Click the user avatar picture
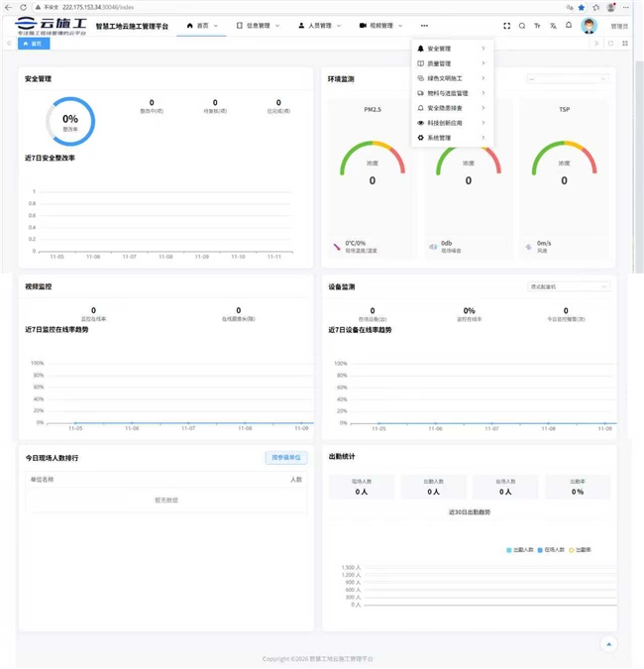644x669 pixels. (x=590, y=26)
